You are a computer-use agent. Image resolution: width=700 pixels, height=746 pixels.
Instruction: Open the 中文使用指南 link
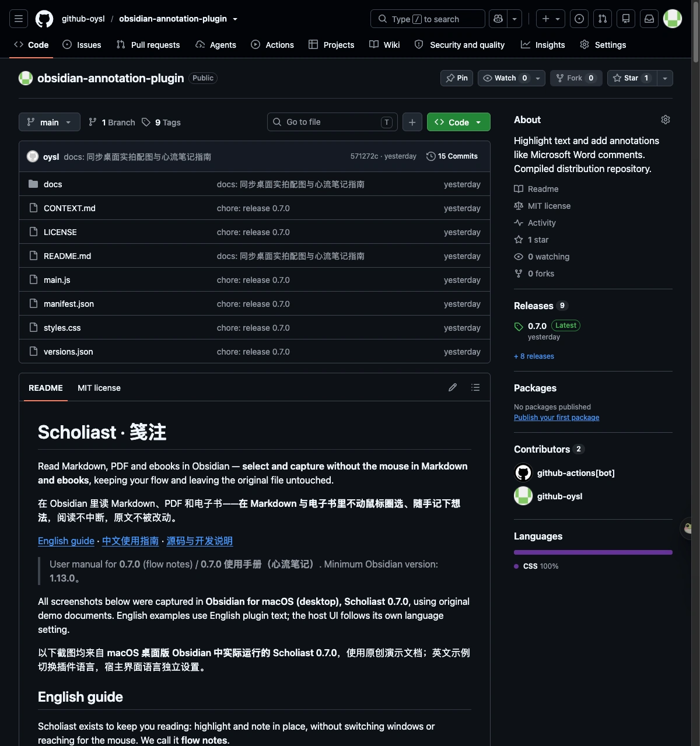tap(130, 541)
